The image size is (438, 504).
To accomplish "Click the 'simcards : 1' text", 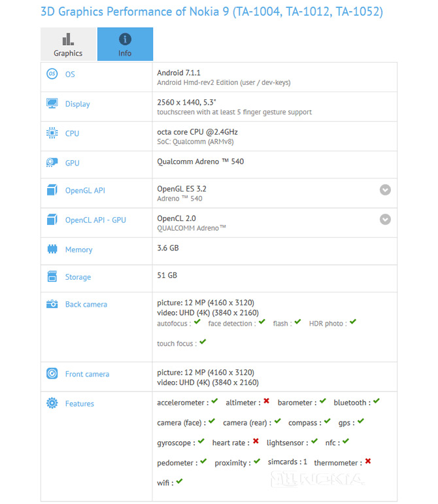I will [288, 462].
